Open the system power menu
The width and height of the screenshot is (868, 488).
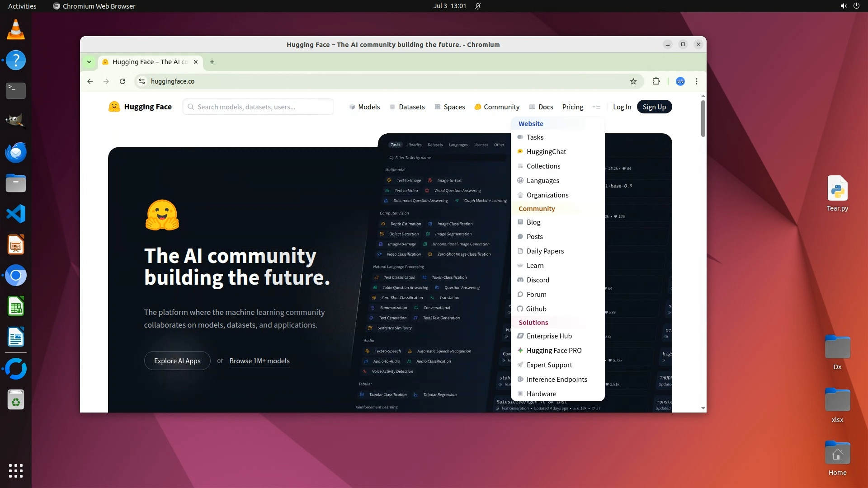point(856,6)
